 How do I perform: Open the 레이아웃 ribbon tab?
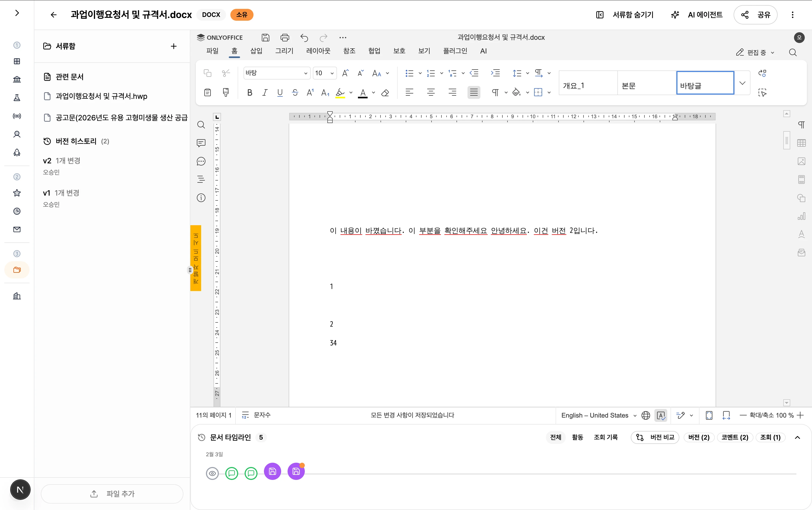[x=318, y=51]
